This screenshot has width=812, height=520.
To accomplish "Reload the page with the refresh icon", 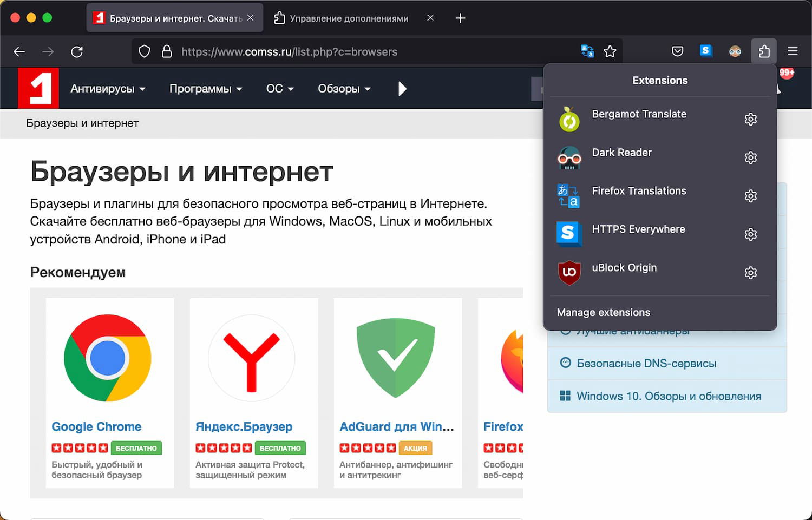I will (77, 51).
